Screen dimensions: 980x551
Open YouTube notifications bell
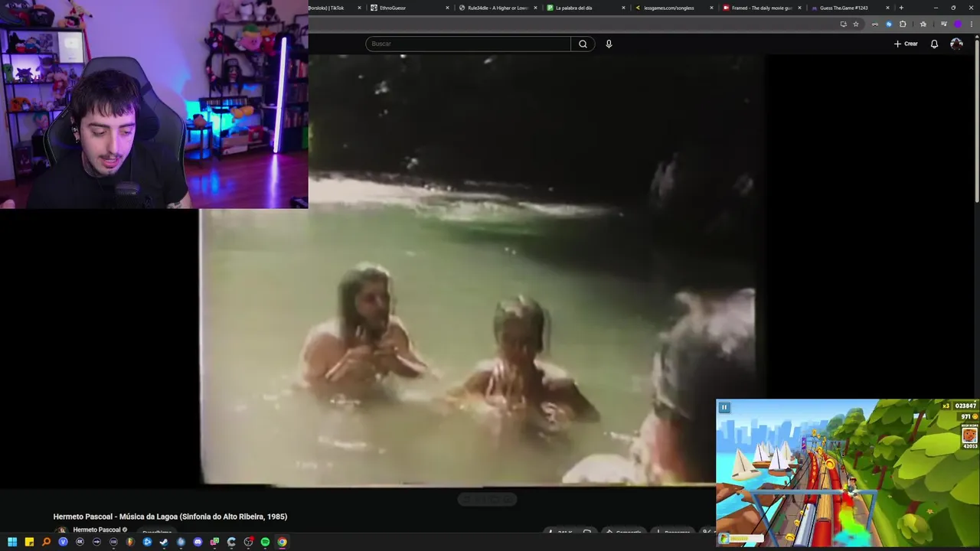(x=934, y=44)
